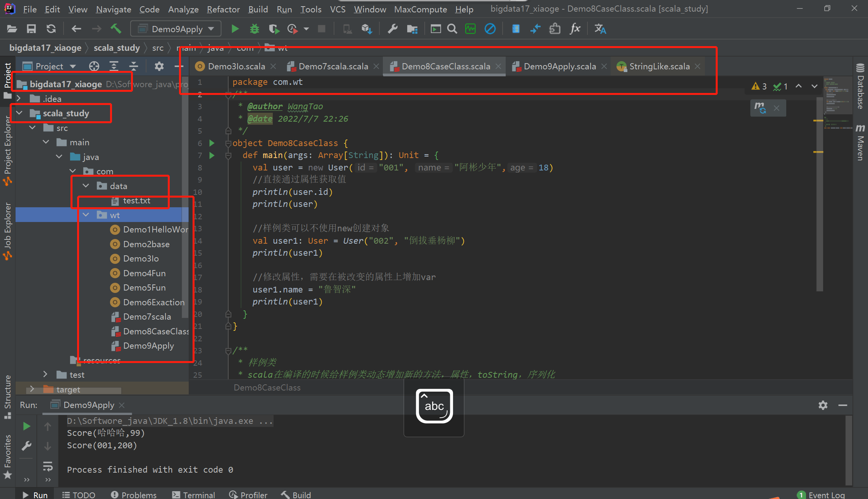Click the Build project hammer icon
868x499 pixels.
116,29
